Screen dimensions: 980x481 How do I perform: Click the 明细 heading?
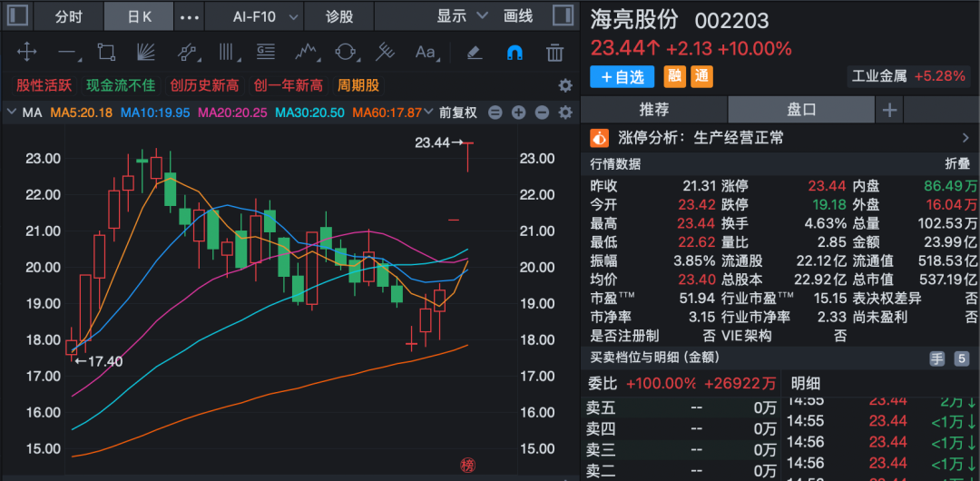point(805,383)
